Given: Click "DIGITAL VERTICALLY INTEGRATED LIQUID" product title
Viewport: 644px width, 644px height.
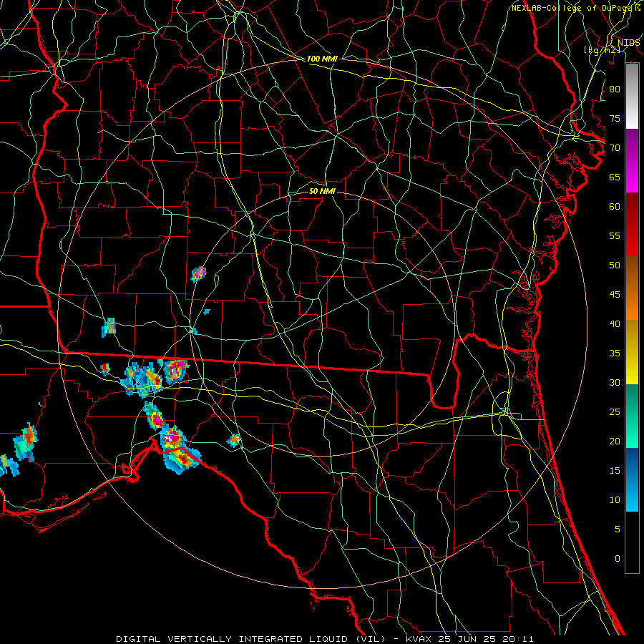Looking at the screenshot, I should click(x=232, y=639).
